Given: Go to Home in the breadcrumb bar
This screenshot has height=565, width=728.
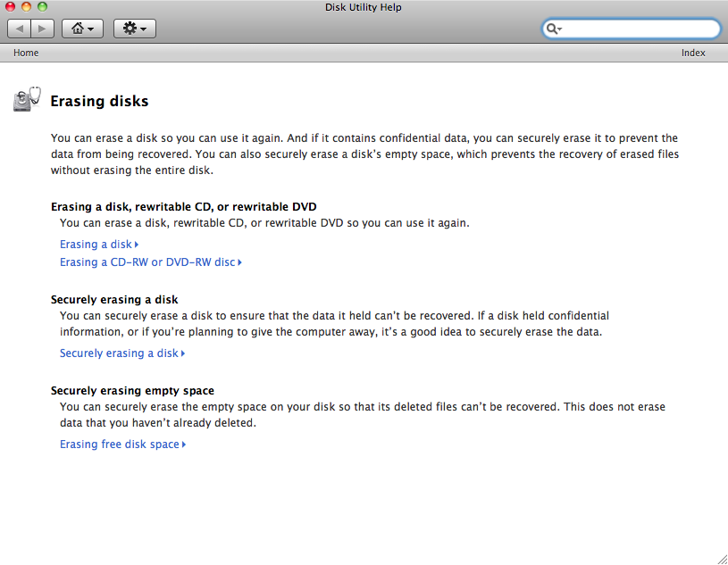Looking at the screenshot, I should pyautogui.click(x=26, y=53).
